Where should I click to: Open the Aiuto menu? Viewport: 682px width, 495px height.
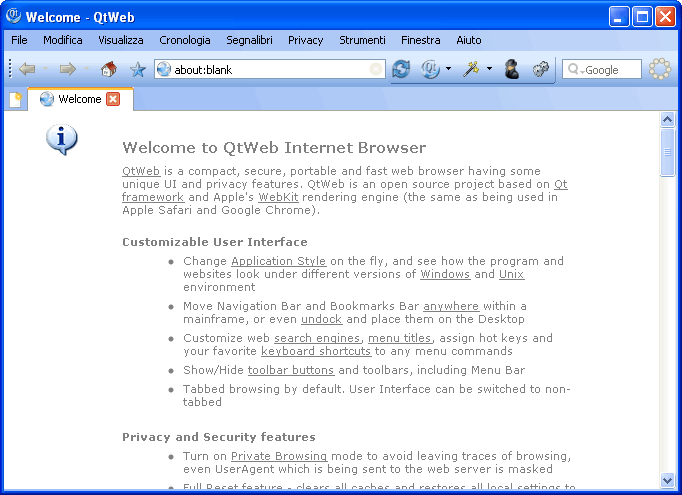point(468,40)
